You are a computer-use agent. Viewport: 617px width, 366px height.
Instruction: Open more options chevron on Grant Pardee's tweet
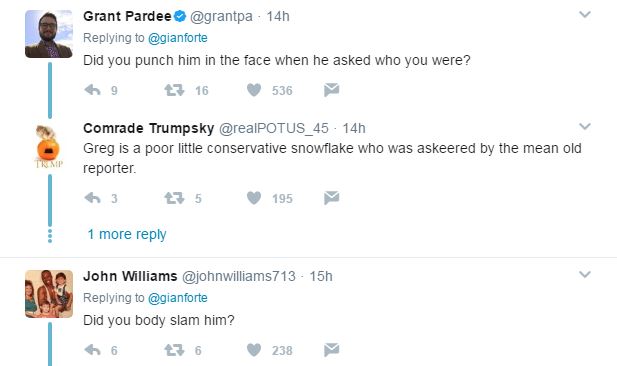point(585,15)
